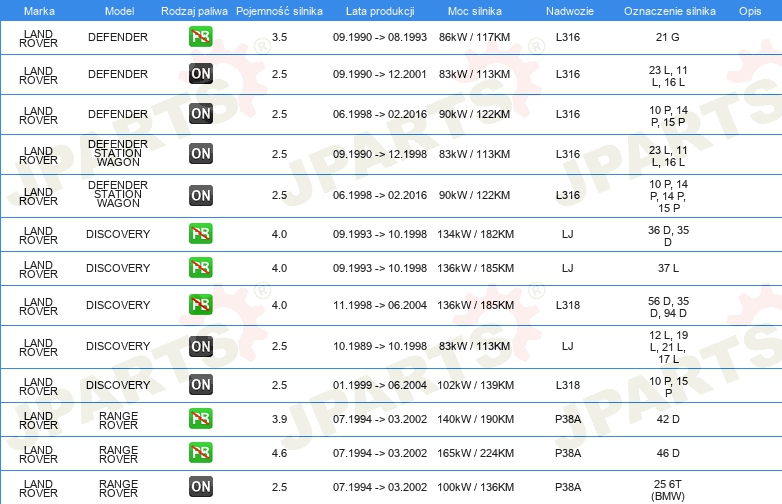Viewport: 782px width, 504px height.
Task: Select engine code 12 L, 19 L, 21 L, 17 L
Action: tap(668, 347)
